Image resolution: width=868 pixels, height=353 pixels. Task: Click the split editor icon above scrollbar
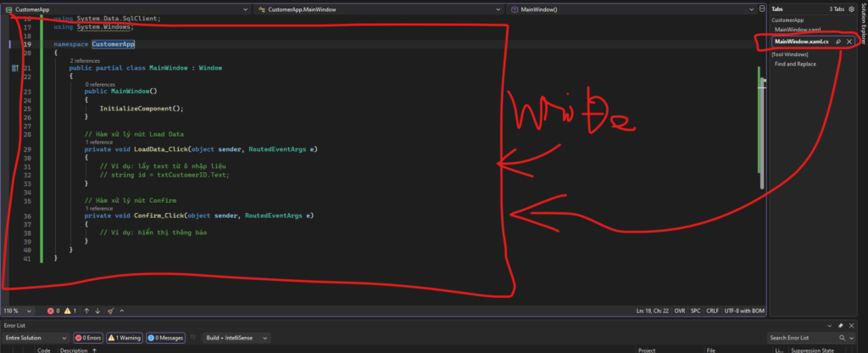762,9
